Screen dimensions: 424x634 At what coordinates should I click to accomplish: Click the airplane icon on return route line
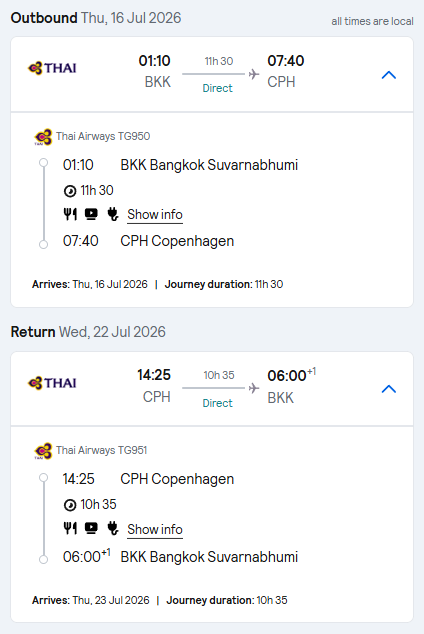254,388
